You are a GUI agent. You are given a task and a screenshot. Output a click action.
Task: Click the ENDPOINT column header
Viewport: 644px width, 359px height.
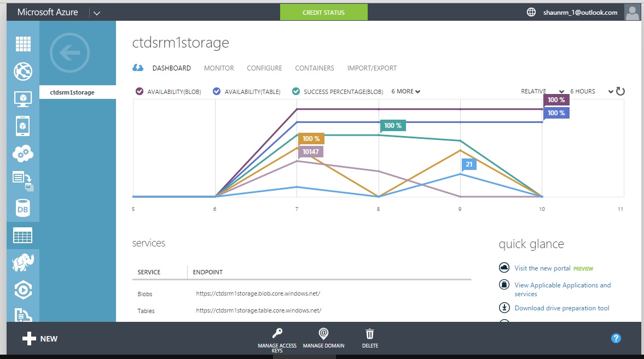pos(208,272)
